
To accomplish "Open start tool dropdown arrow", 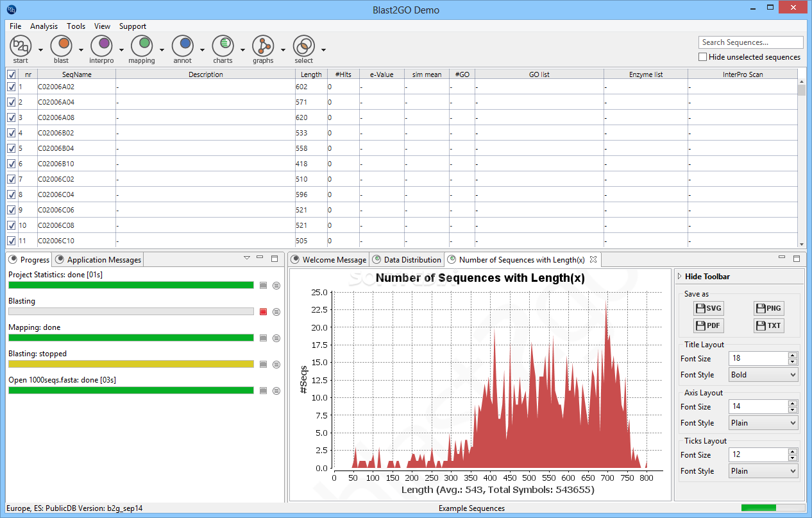I will tap(40, 49).
